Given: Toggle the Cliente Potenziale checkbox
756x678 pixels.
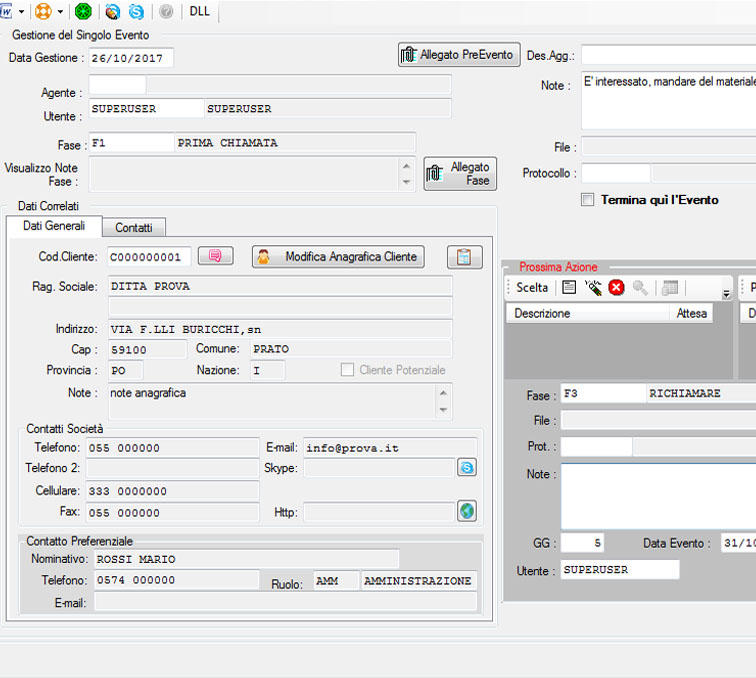Looking at the screenshot, I should point(347,370).
